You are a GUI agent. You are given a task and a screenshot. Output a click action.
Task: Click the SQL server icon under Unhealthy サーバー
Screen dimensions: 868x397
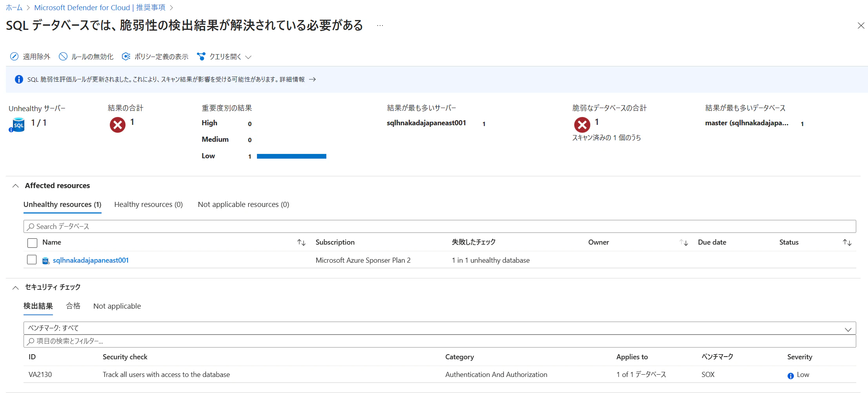pyautogui.click(x=17, y=125)
